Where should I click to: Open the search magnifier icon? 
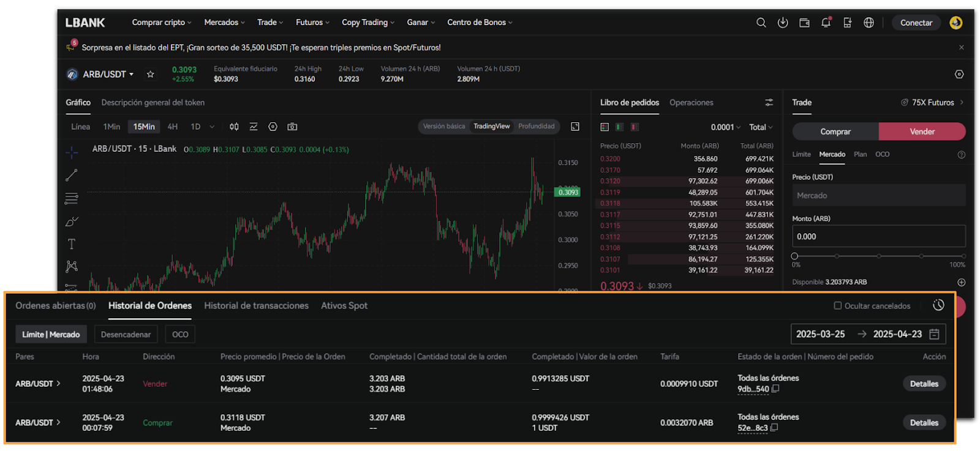coord(761,23)
